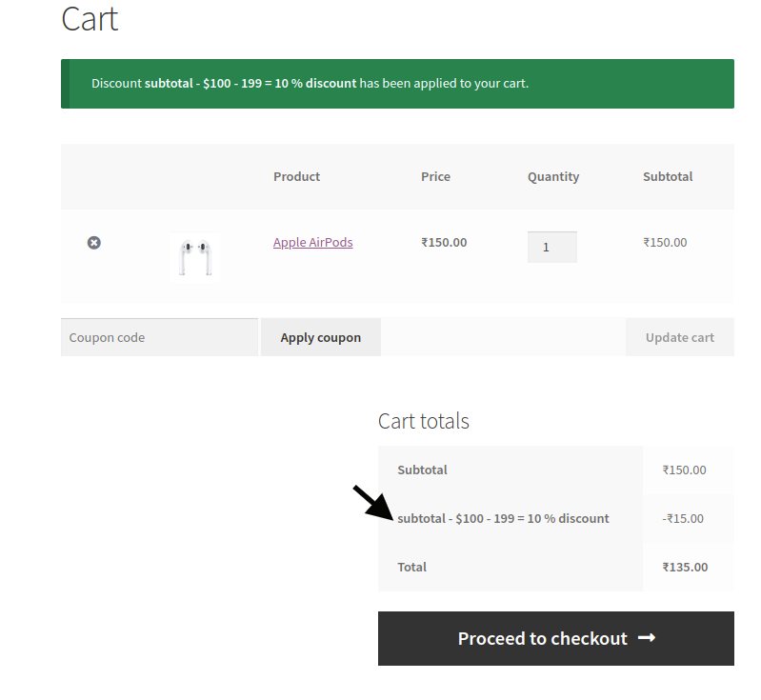Click into the Coupon code field

coord(160,337)
